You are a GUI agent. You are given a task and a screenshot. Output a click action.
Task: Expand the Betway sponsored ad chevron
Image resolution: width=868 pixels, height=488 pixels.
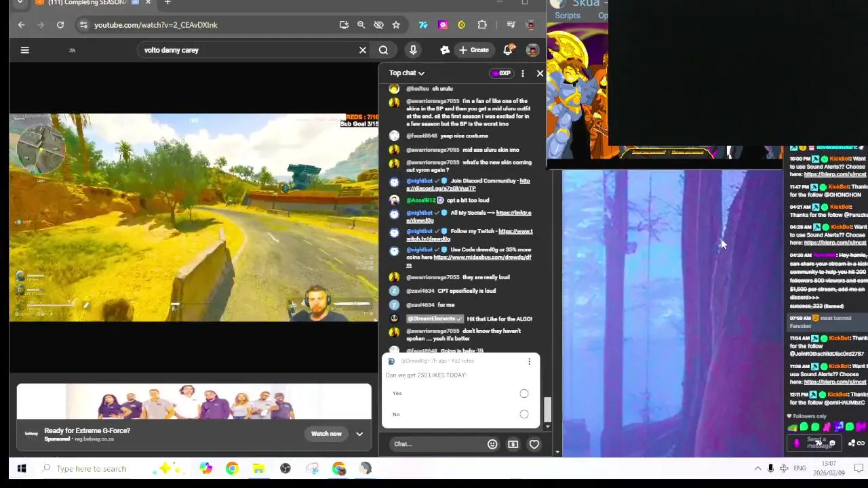pos(359,434)
